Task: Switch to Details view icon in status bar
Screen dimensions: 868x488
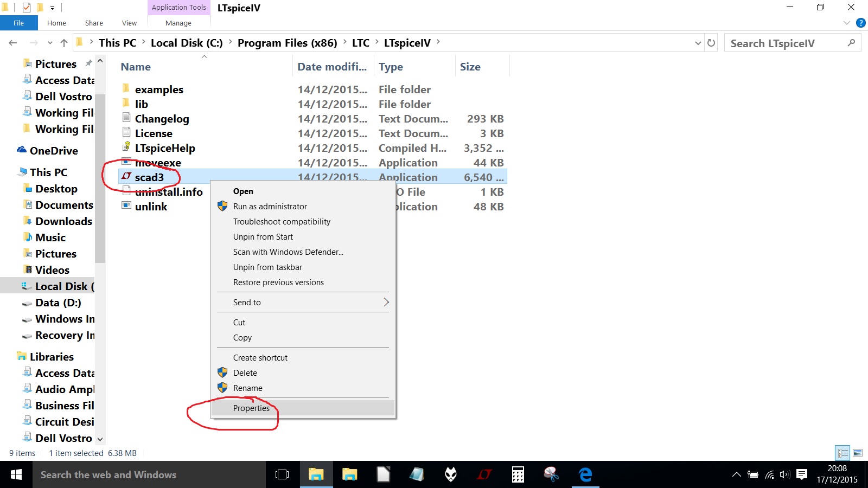Action: coord(843,453)
